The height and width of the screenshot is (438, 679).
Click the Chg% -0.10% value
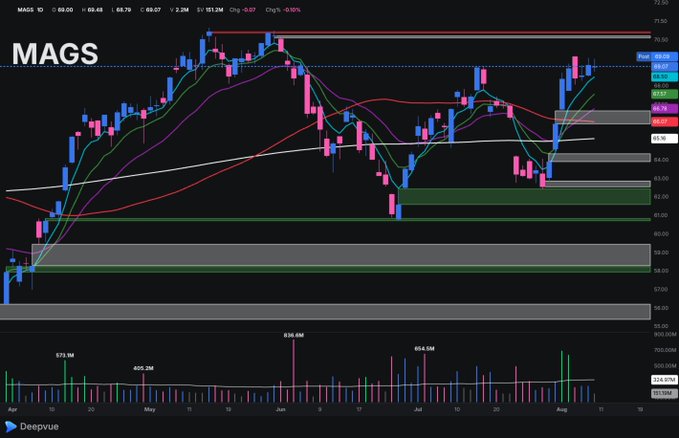(x=291, y=10)
